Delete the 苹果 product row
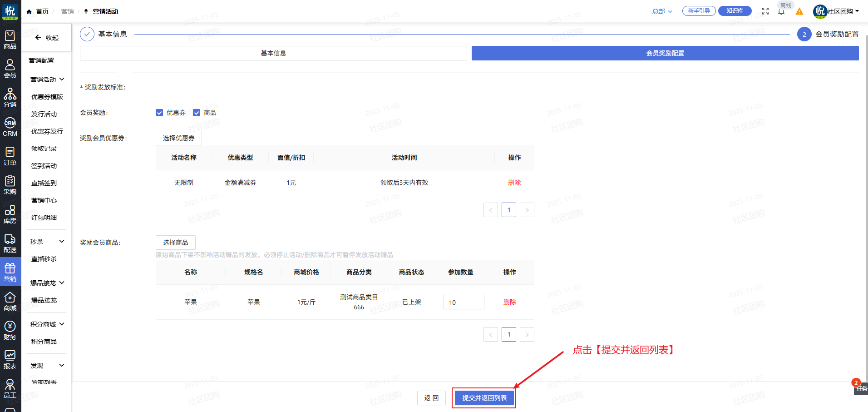868x412 pixels. (509, 302)
